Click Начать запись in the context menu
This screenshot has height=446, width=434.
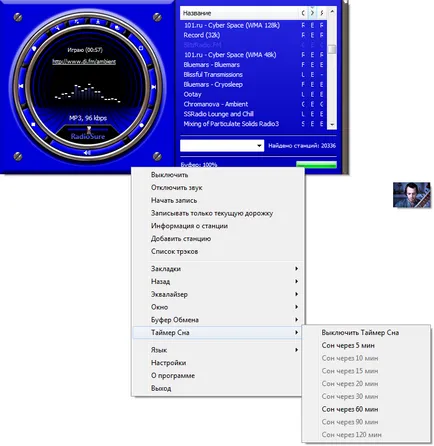pos(174,200)
